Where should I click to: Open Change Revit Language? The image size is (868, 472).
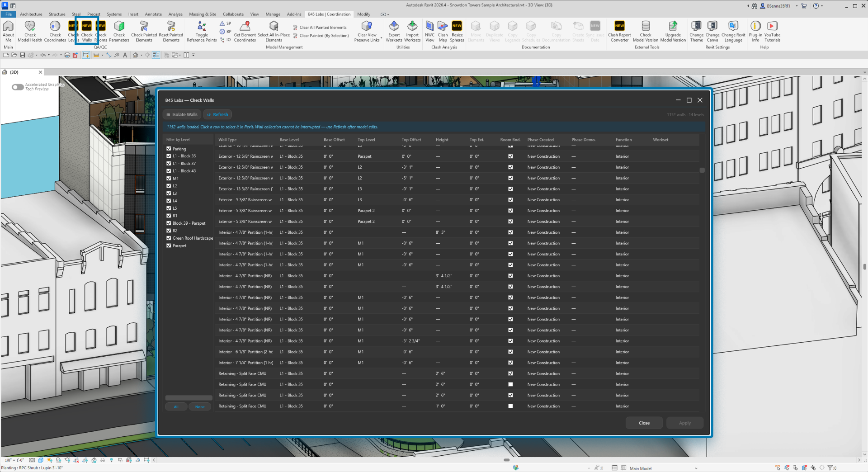point(733,31)
